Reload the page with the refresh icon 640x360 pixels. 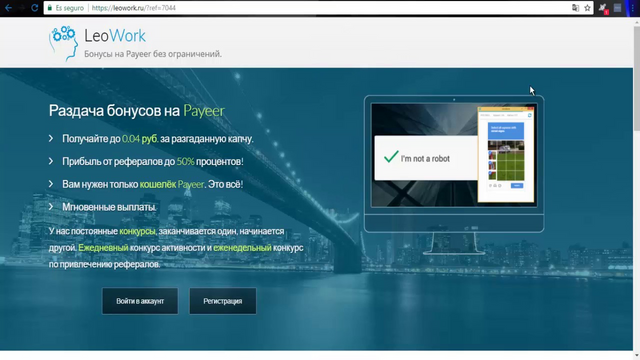click(x=35, y=8)
